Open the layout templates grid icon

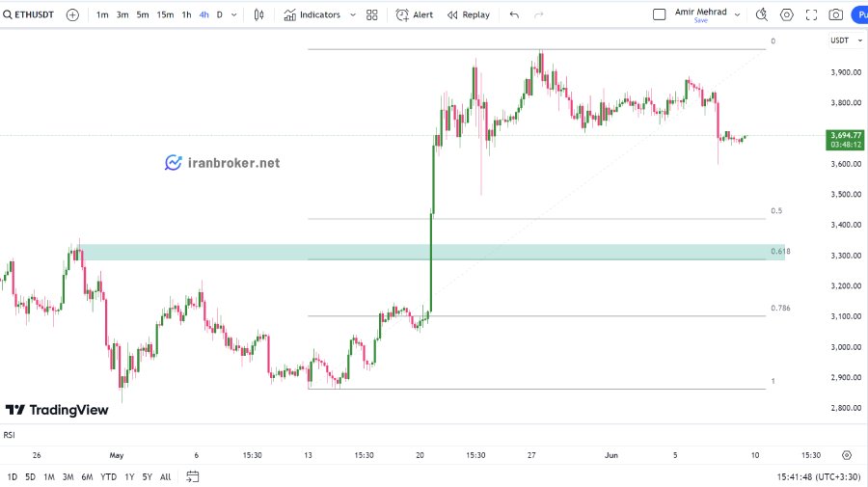pyautogui.click(x=372, y=14)
